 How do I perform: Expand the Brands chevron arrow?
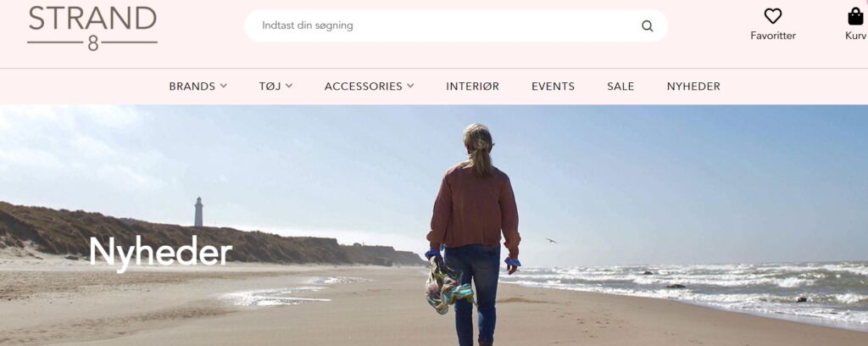[x=223, y=86]
